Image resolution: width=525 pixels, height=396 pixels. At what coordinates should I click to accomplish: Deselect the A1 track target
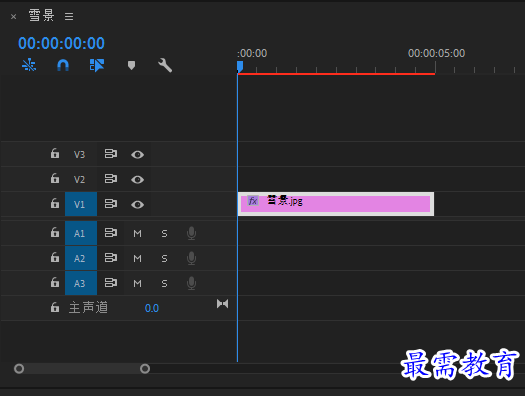pos(81,233)
